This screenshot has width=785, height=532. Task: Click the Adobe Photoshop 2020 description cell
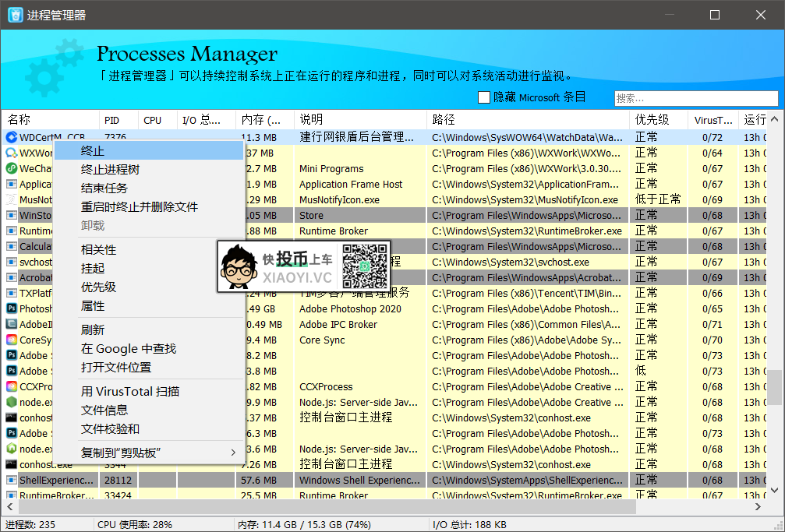click(x=360, y=308)
